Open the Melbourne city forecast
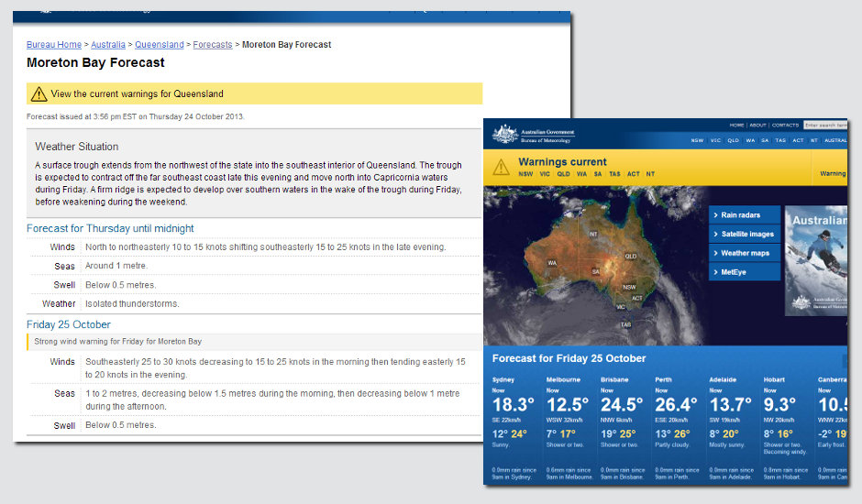The width and height of the screenshot is (862, 504). point(563,379)
